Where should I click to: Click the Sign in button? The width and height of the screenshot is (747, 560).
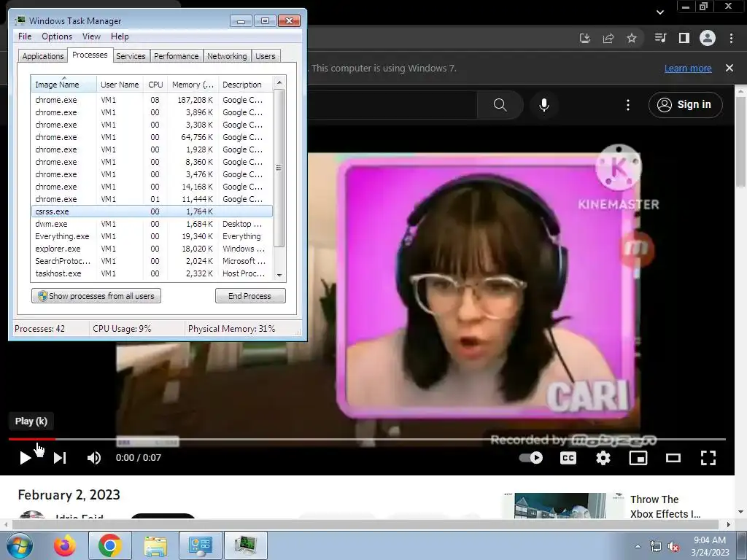685,105
